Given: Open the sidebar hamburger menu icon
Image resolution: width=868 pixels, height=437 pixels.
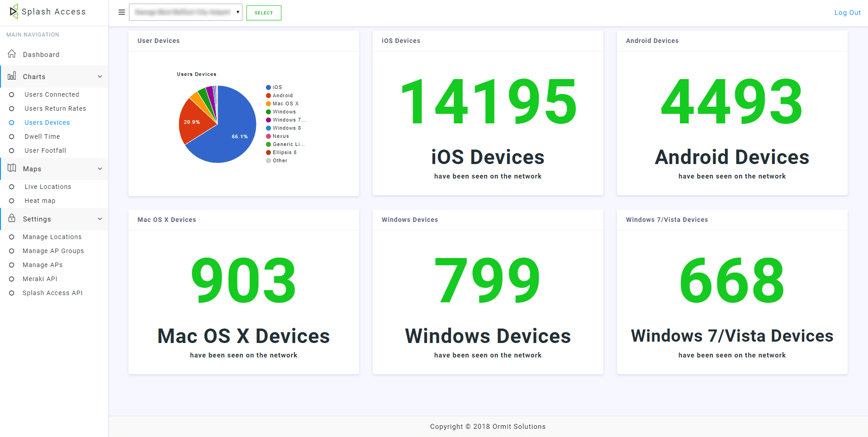Looking at the screenshot, I should 121,12.
